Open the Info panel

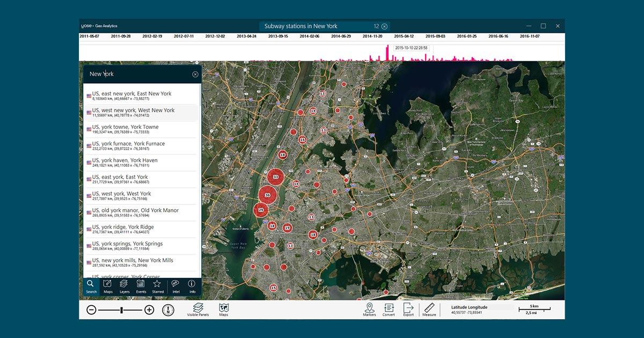pos(192,286)
